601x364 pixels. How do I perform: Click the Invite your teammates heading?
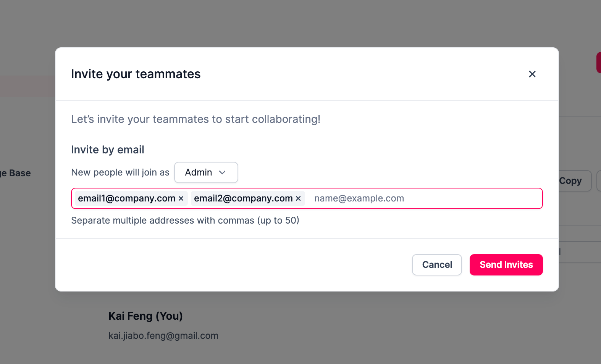tap(136, 74)
